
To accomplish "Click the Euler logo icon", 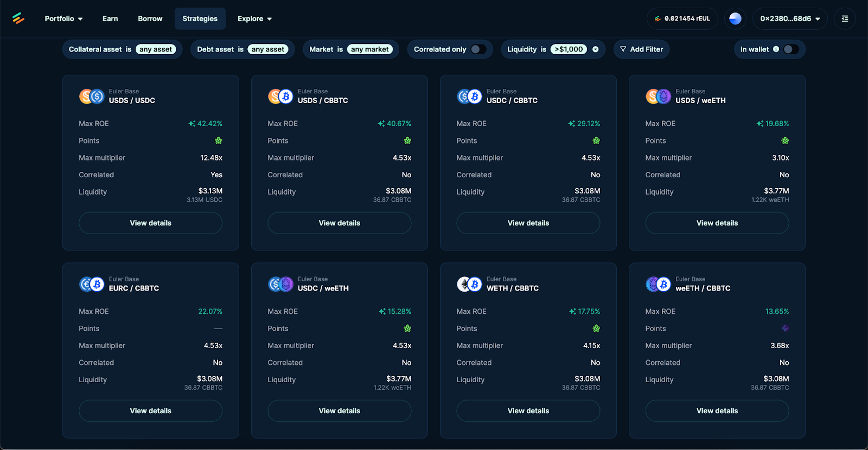I will pos(18,18).
